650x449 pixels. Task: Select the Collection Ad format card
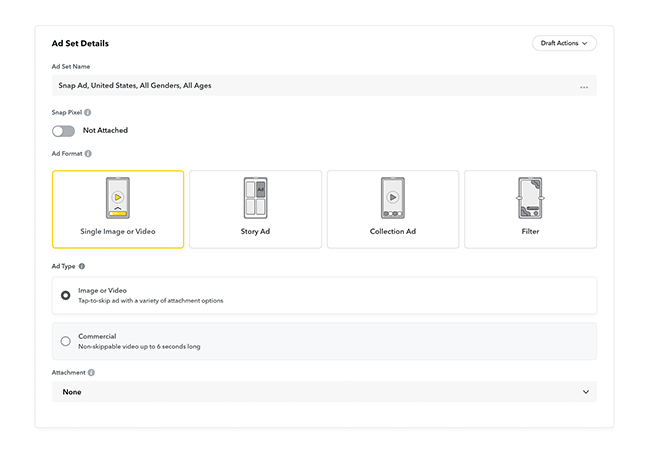pyautogui.click(x=393, y=209)
